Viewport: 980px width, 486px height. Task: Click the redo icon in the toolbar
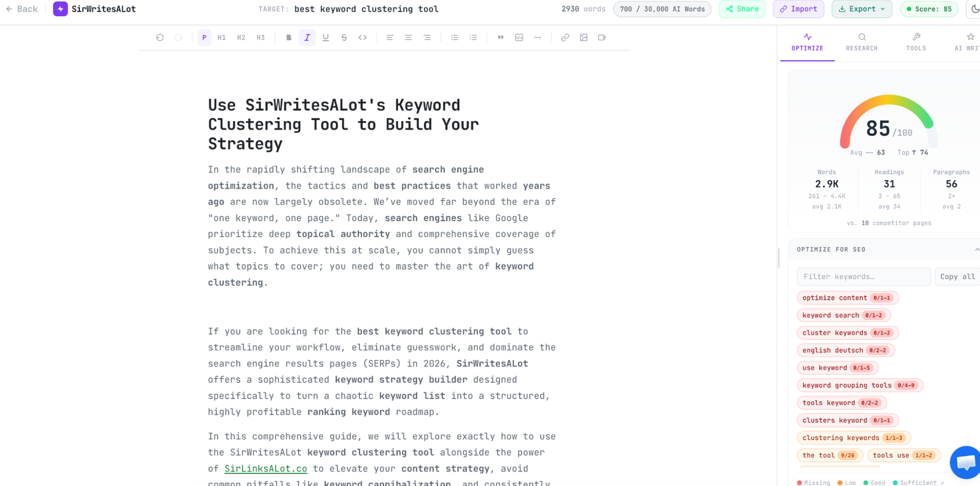[x=178, y=37]
